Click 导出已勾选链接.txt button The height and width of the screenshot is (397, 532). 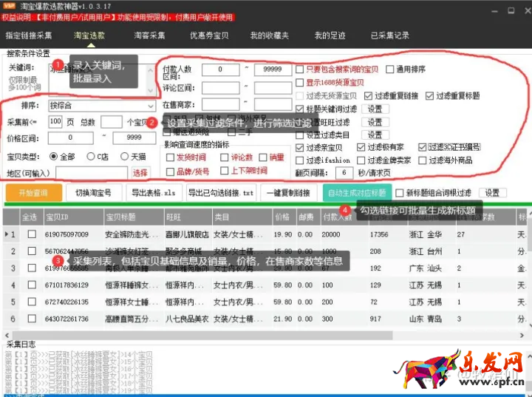tap(221, 193)
